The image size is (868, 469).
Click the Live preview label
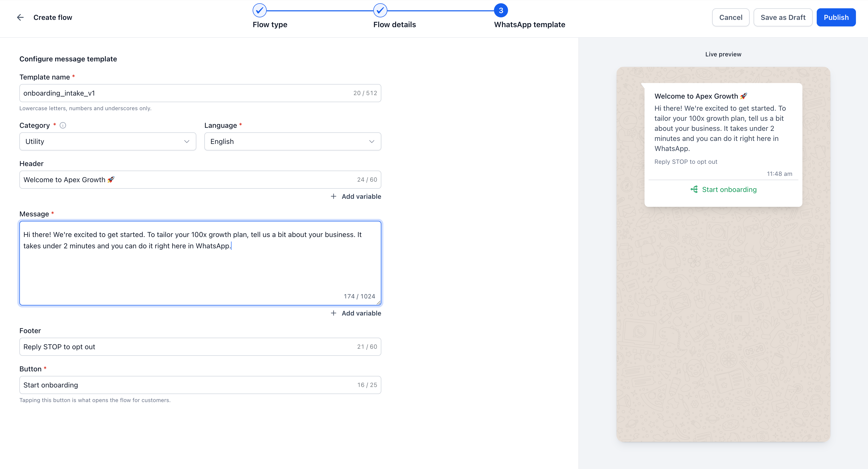(x=723, y=54)
